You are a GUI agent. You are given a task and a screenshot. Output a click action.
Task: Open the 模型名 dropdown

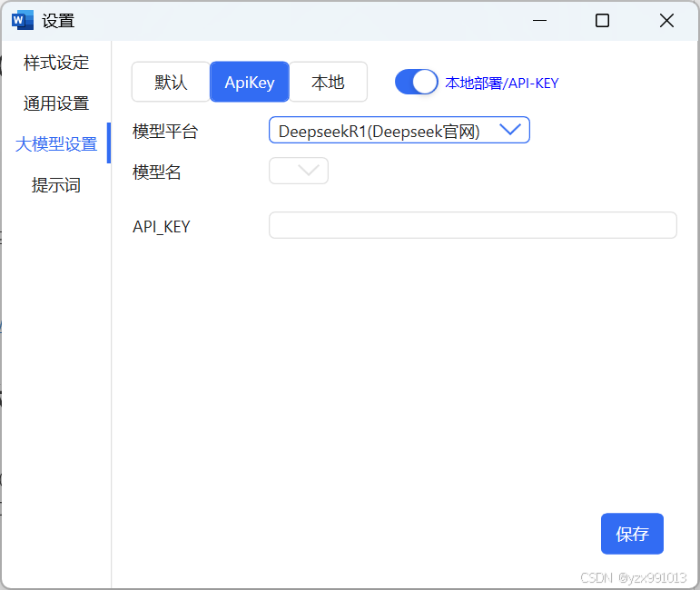pos(299,171)
